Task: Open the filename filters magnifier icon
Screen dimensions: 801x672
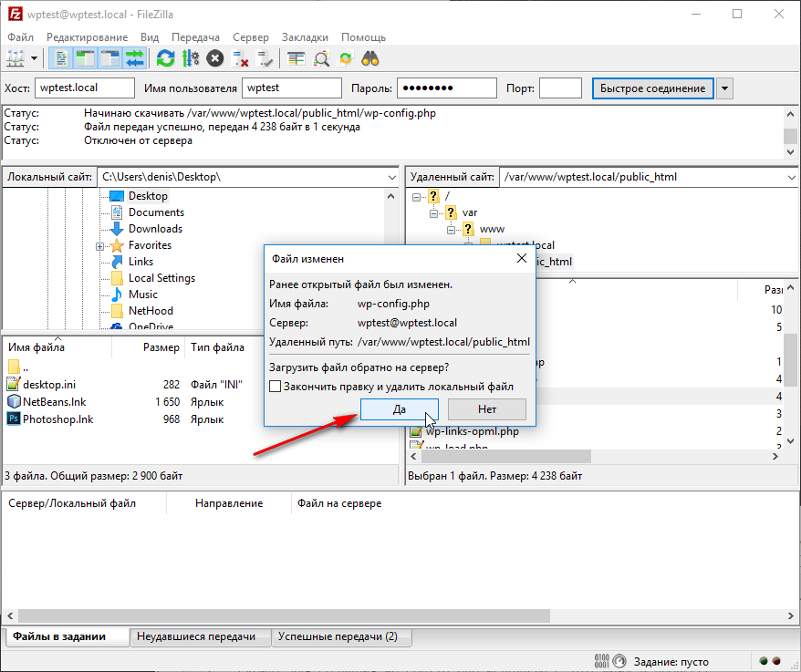Action: (x=321, y=58)
